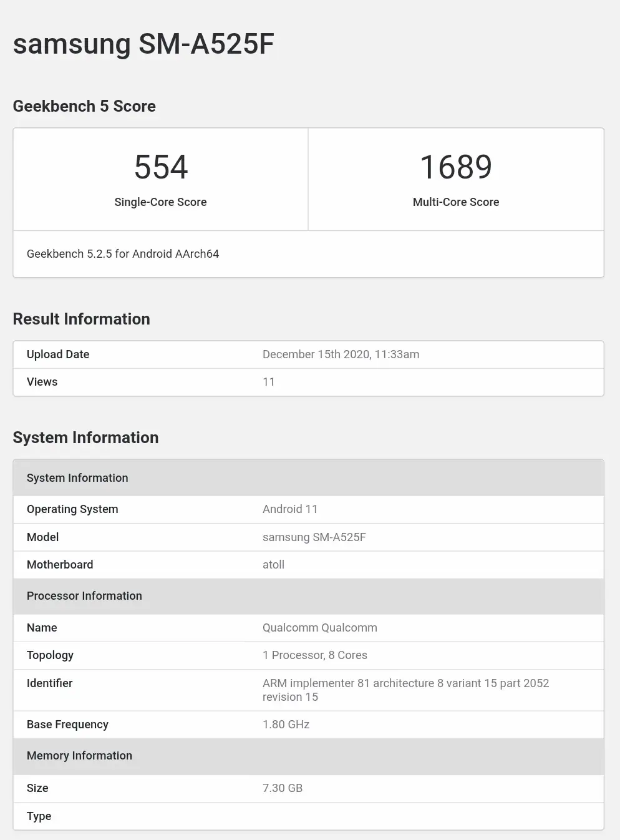Click the 'Views' row label

(x=42, y=382)
